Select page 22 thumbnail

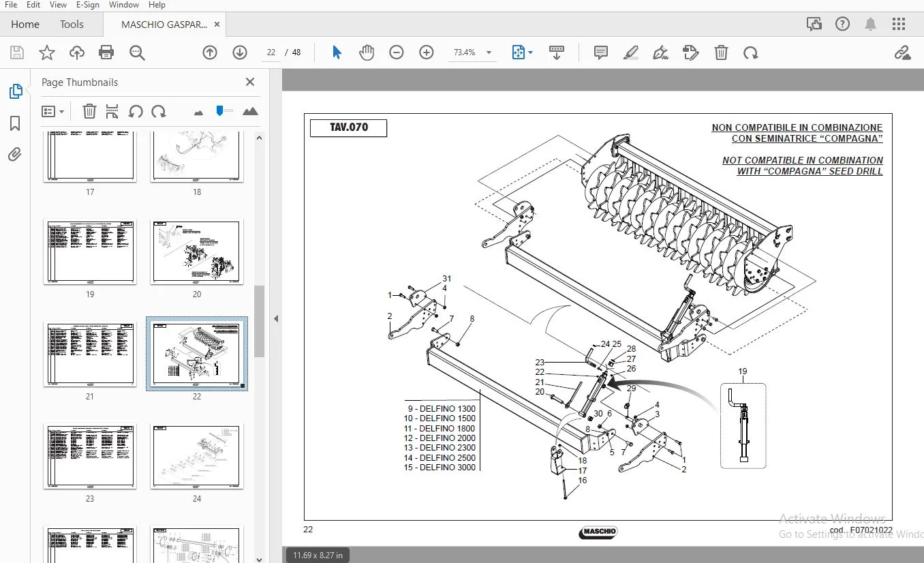[197, 353]
